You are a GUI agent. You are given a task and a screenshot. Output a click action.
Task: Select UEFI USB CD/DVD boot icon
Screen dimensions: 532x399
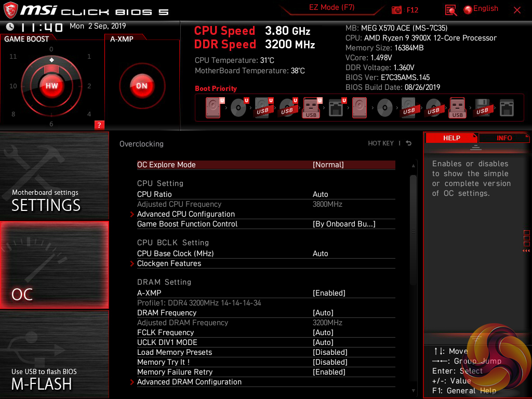288,108
